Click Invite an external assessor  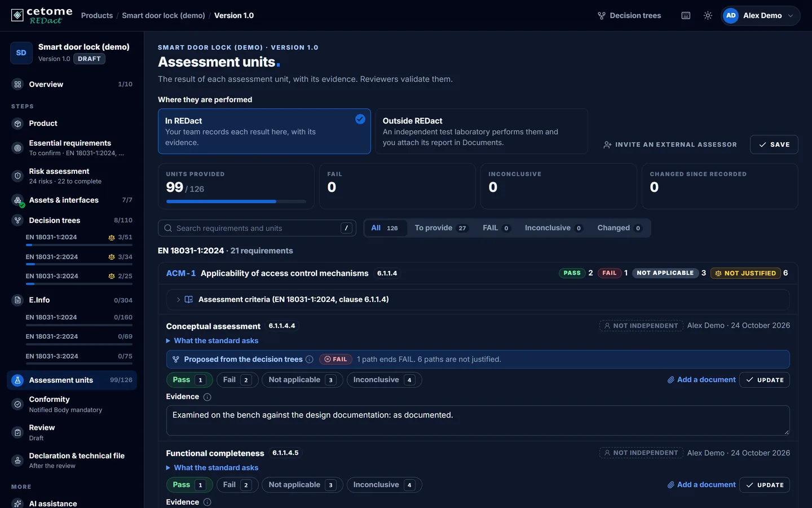(670, 145)
